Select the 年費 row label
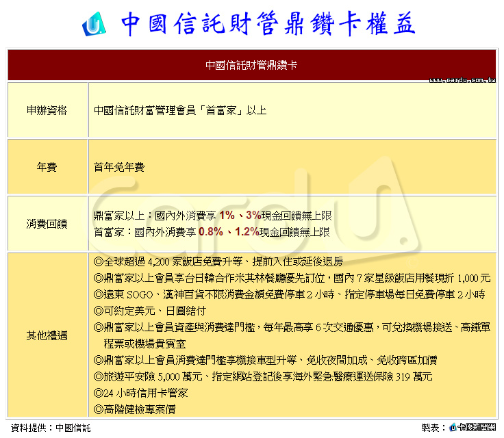 pyautogui.click(x=47, y=166)
